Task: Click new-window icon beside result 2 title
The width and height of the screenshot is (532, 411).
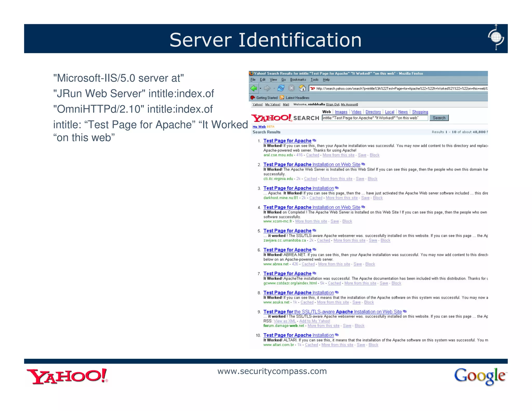Action: tap(363, 164)
